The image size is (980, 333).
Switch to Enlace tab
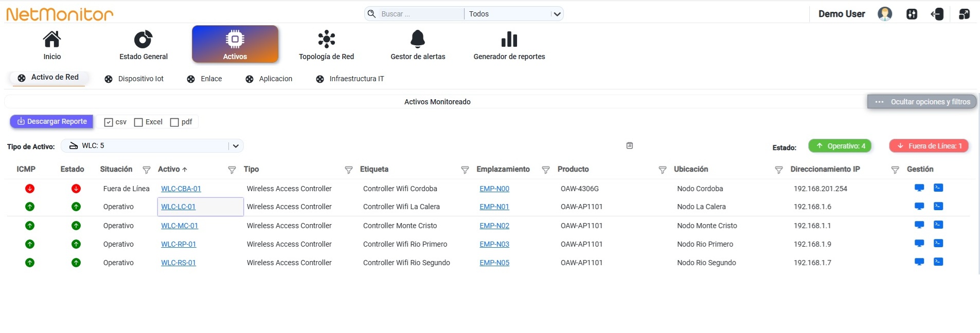[205, 79]
